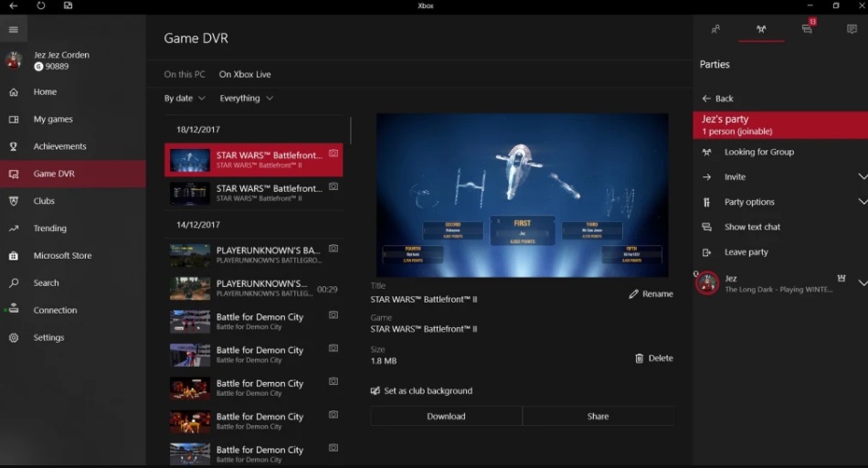Show text chat in party

click(780, 227)
